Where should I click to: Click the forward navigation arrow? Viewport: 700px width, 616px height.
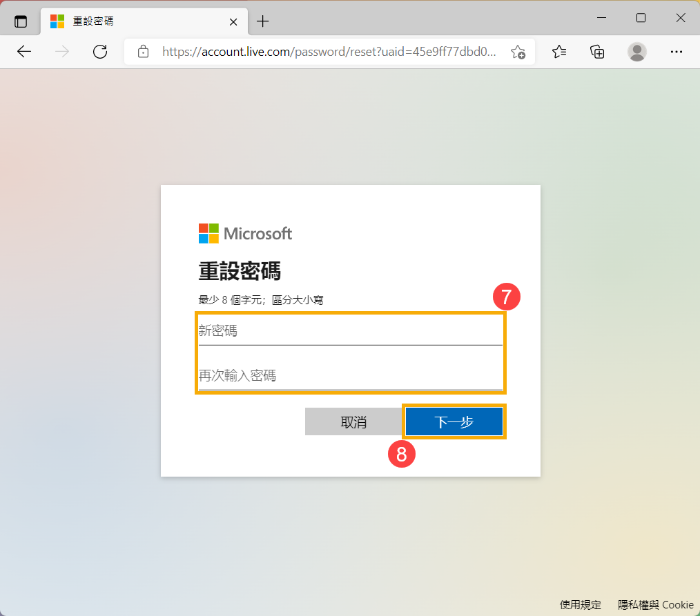click(62, 52)
